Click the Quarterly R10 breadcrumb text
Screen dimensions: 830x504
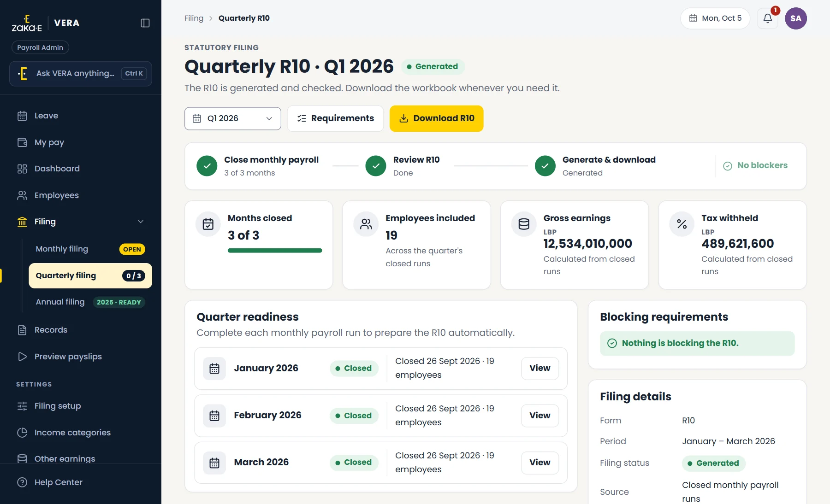tap(244, 18)
